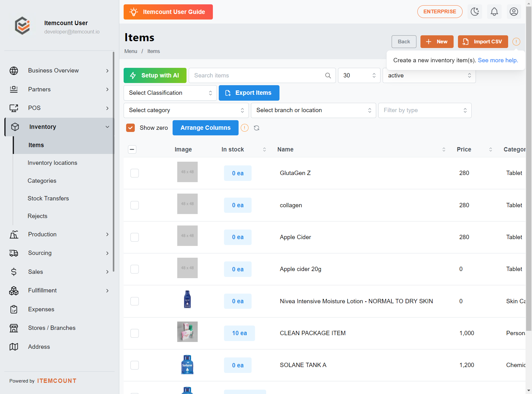Refresh the items list icon
The height and width of the screenshot is (394, 532).
click(x=257, y=128)
